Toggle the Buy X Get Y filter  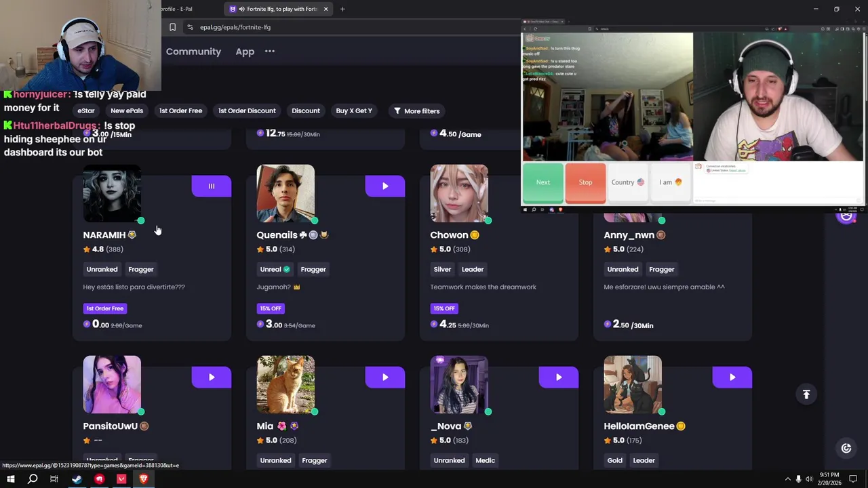[x=354, y=111]
